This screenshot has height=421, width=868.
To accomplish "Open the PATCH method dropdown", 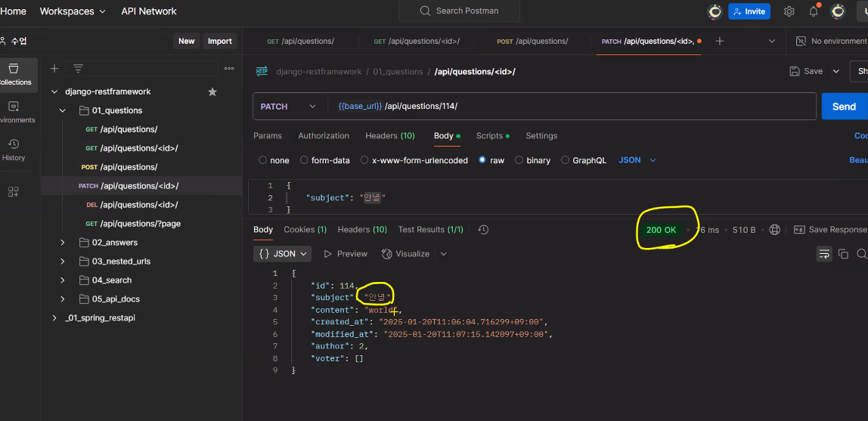I will click(x=289, y=107).
